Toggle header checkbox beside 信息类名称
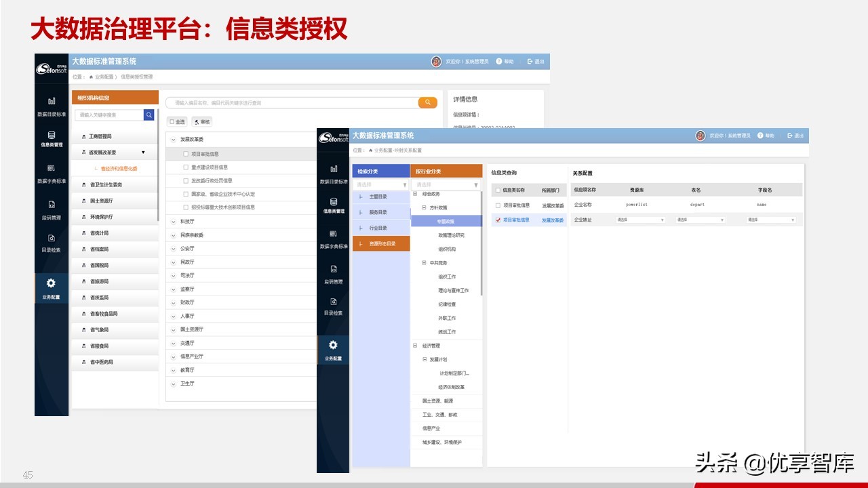 tap(498, 190)
